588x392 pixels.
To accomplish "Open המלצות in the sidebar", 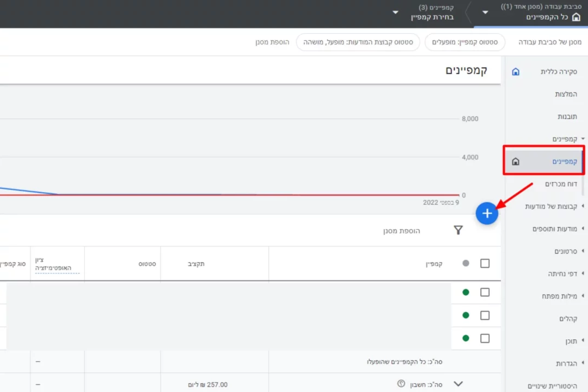I will click(566, 94).
